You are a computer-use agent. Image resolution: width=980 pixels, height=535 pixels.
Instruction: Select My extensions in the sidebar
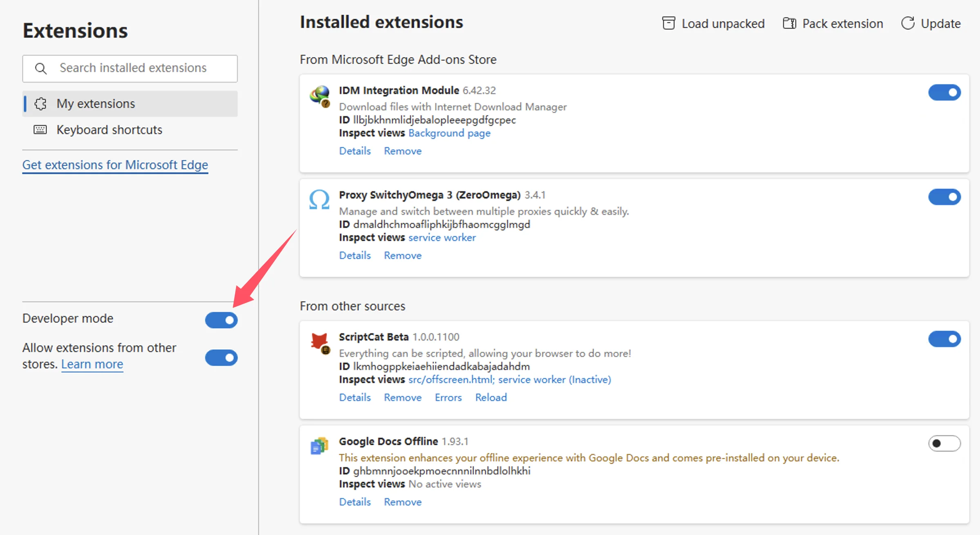pos(130,104)
